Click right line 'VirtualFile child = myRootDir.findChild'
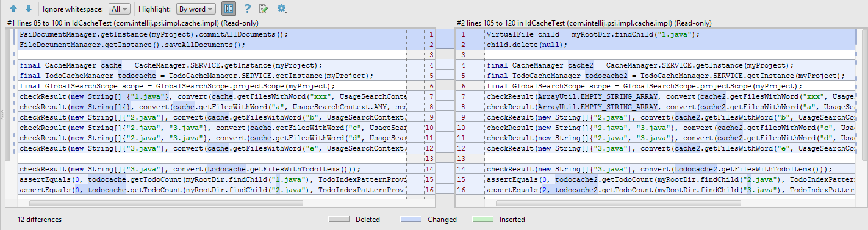868x230 pixels. click(x=593, y=35)
